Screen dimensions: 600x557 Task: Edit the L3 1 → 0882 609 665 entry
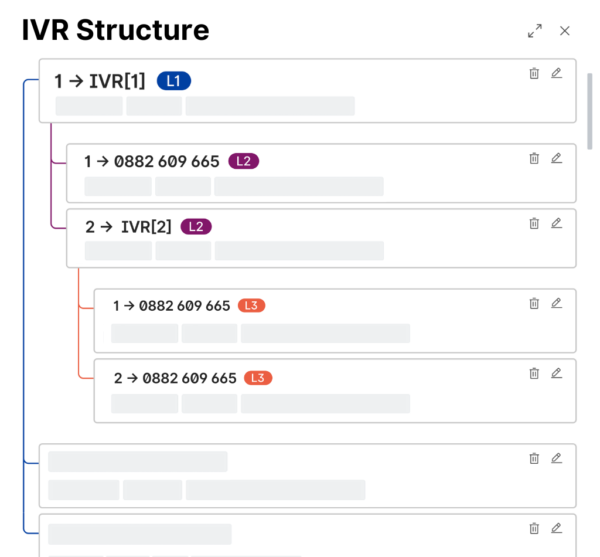[x=557, y=303]
